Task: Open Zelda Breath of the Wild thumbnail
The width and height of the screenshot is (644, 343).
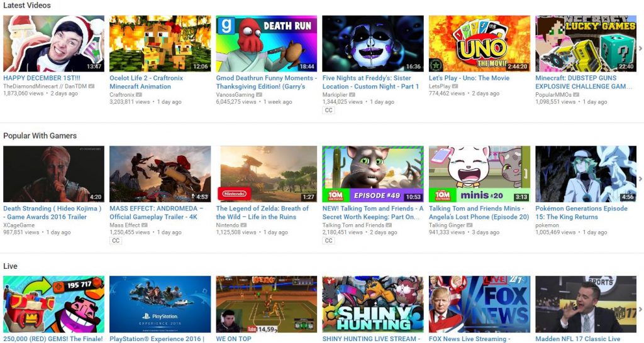Action: 267,174
